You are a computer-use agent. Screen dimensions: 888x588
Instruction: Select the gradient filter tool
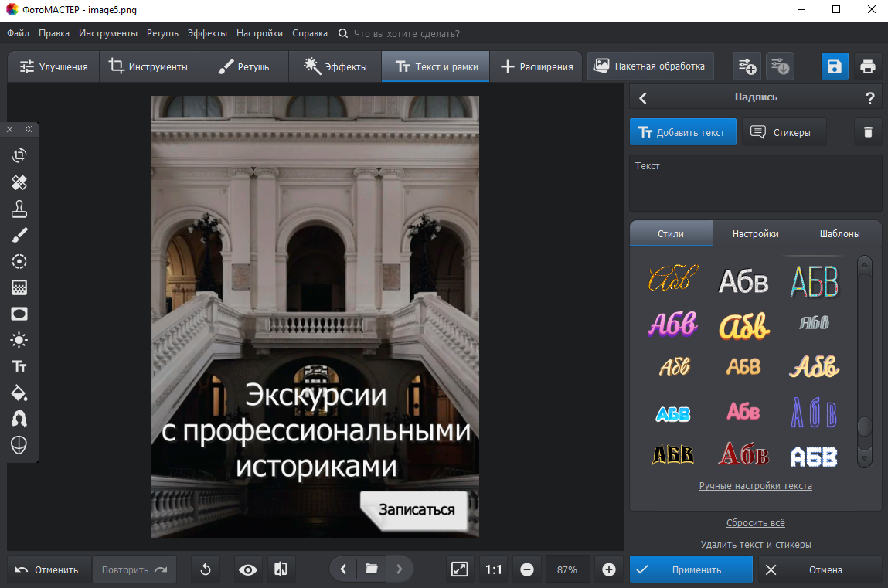click(19, 287)
